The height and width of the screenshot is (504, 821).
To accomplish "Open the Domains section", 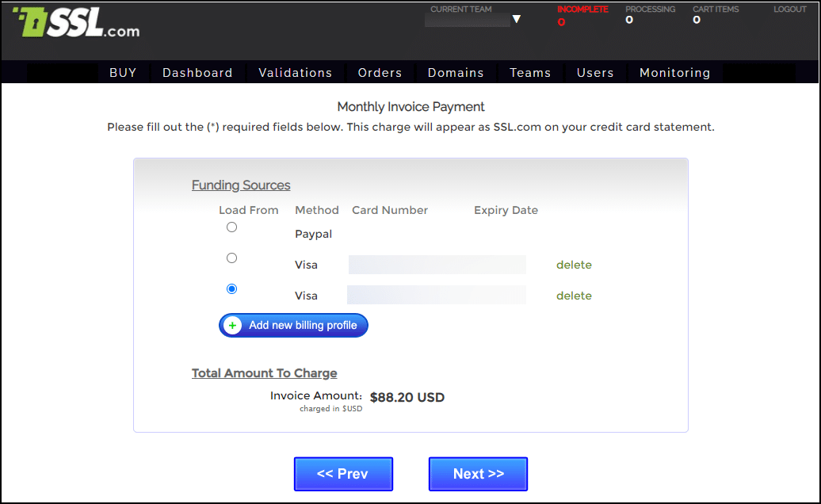I will (456, 73).
